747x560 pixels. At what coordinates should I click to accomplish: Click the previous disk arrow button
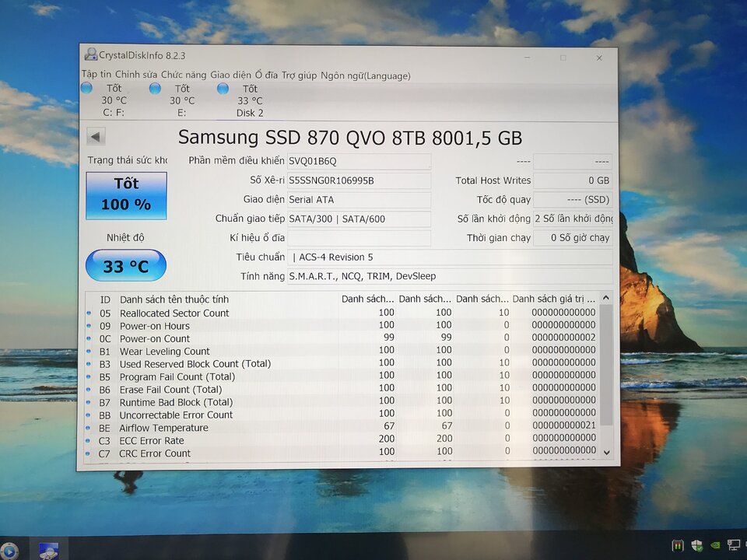pos(96,137)
